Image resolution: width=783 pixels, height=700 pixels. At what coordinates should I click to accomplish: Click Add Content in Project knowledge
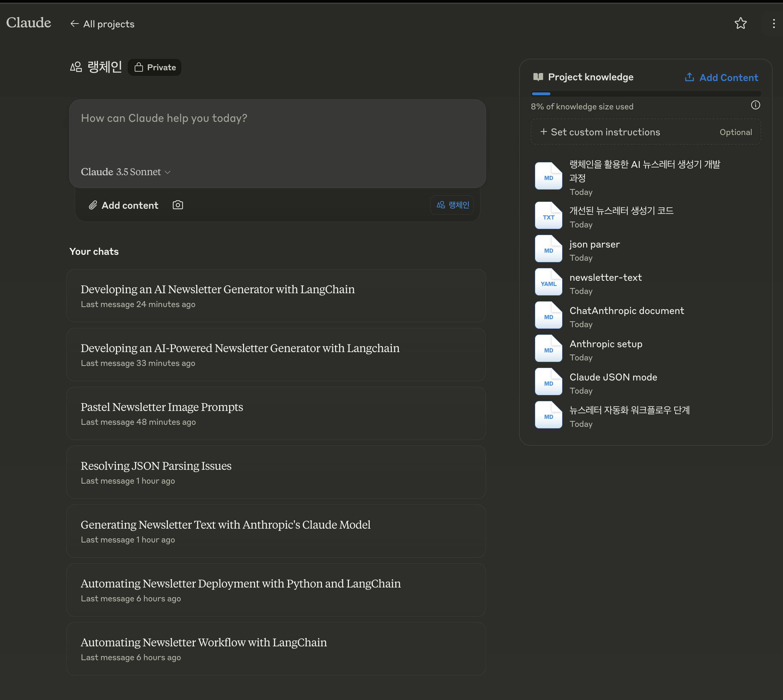pyautogui.click(x=721, y=77)
